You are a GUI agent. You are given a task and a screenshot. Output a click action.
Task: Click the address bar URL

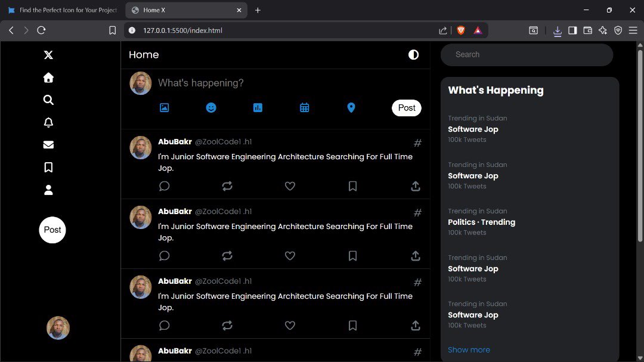click(182, 30)
